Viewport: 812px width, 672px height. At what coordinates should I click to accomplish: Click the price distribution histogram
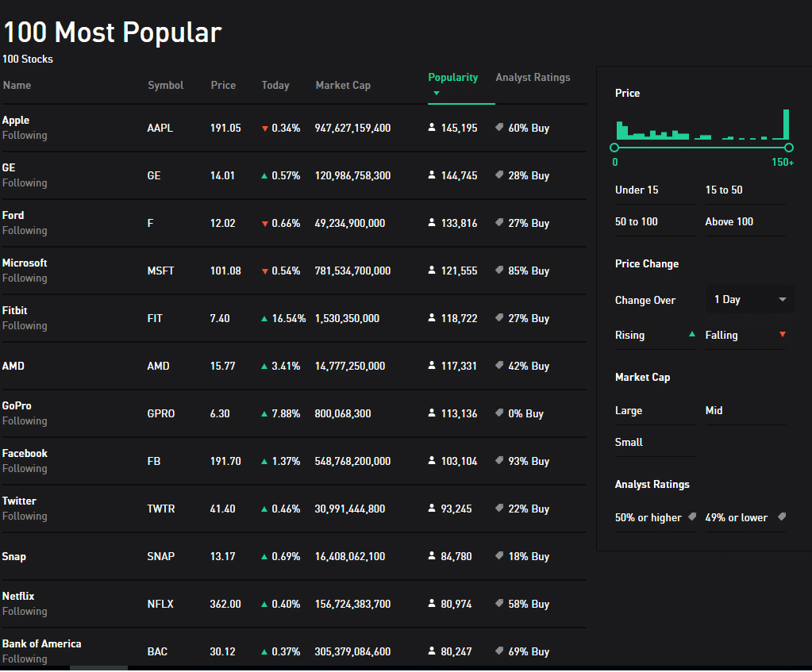[x=702, y=125]
